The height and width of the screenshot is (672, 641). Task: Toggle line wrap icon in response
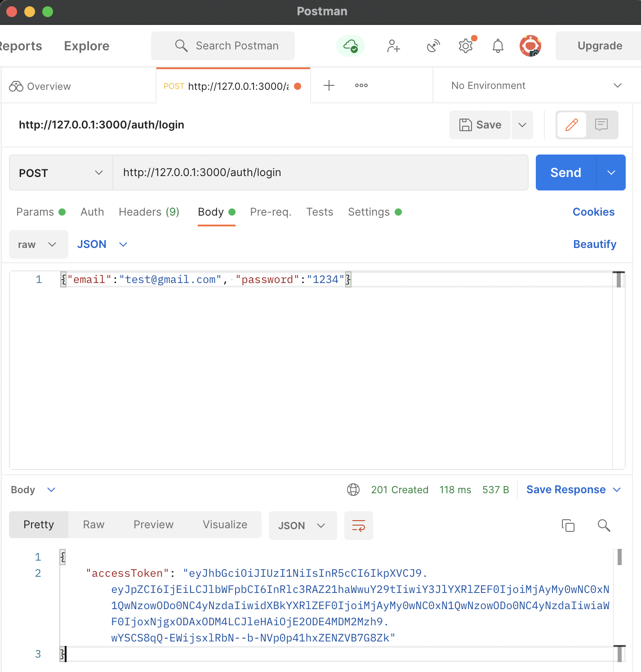click(x=359, y=526)
